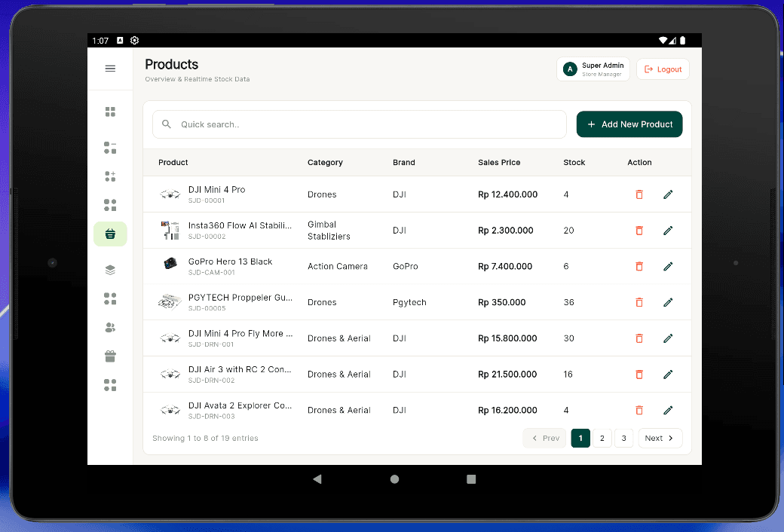This screenshot has width=784, height=532.
Task: Sort by the Category column header
Action: [325, 163]
